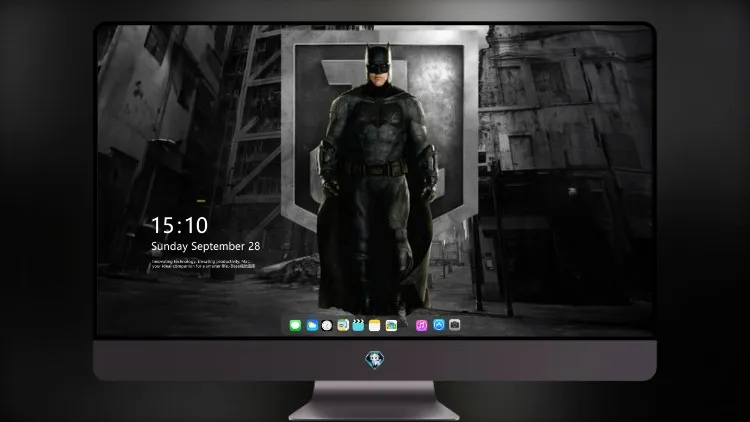The image size is (750, 422).
Task: Open the Maps app icon
Action: click(343, 325)
